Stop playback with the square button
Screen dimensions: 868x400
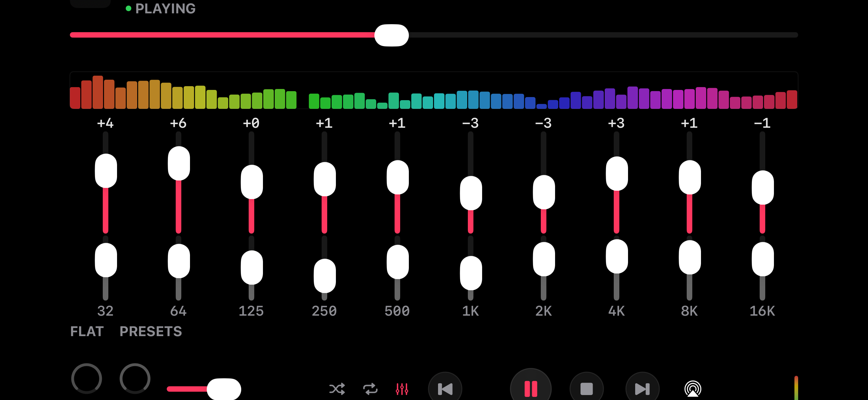pyautogui.click(x=586, y=389)
